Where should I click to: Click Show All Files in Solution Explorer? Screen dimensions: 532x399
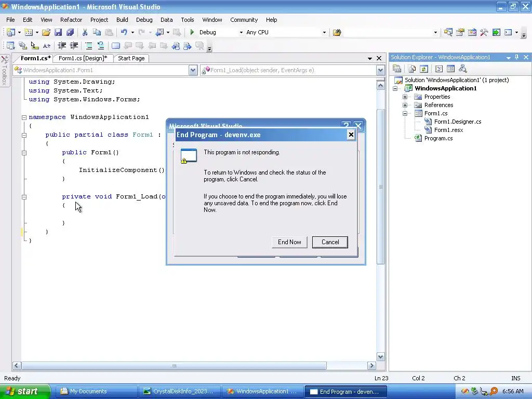click(412, 69)
